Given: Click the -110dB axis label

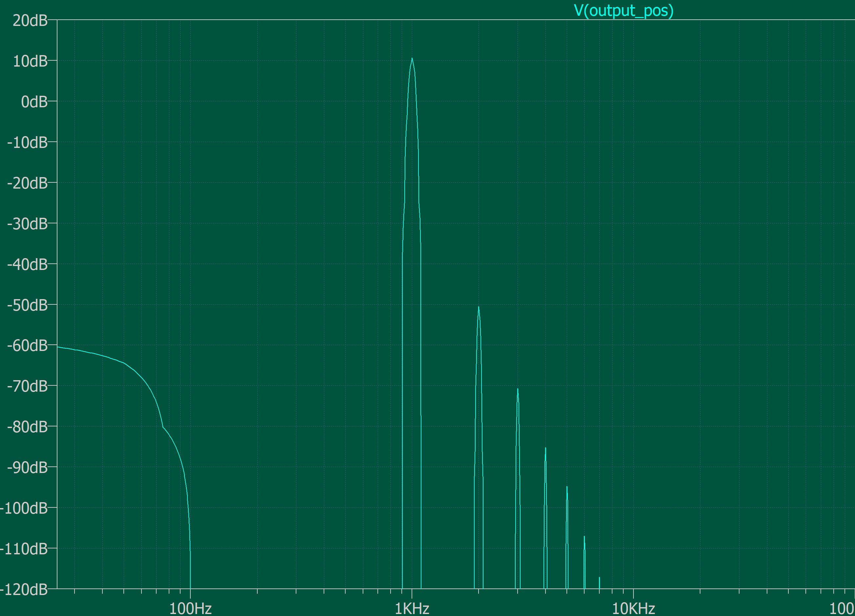Looking at the screenshot, I should click(x=24, y=549).
